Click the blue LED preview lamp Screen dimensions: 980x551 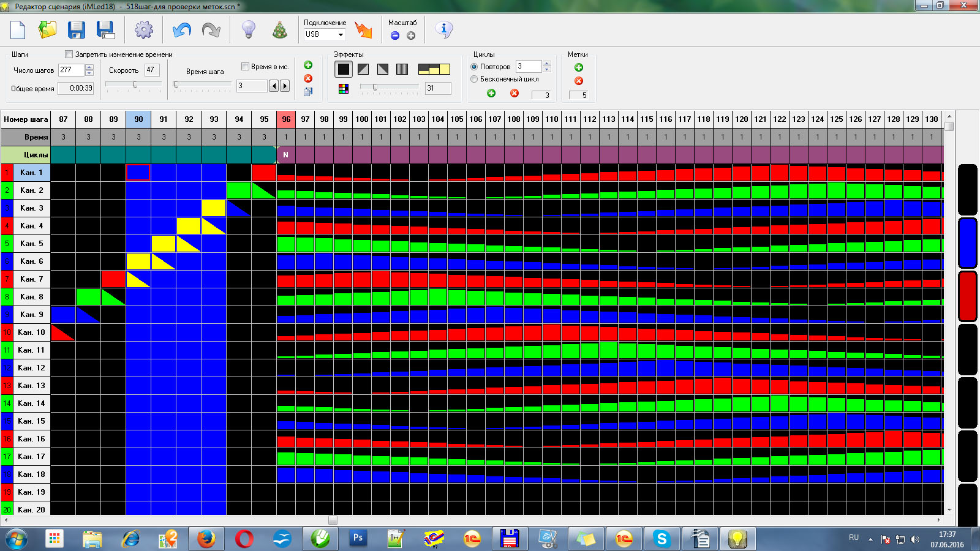tap(968, 242)
